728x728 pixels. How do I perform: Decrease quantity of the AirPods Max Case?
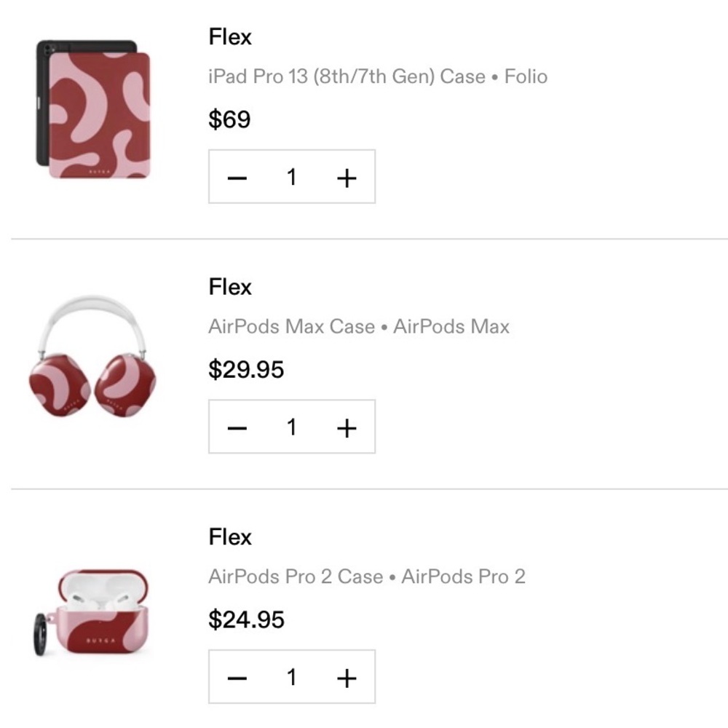click(237, 427)
